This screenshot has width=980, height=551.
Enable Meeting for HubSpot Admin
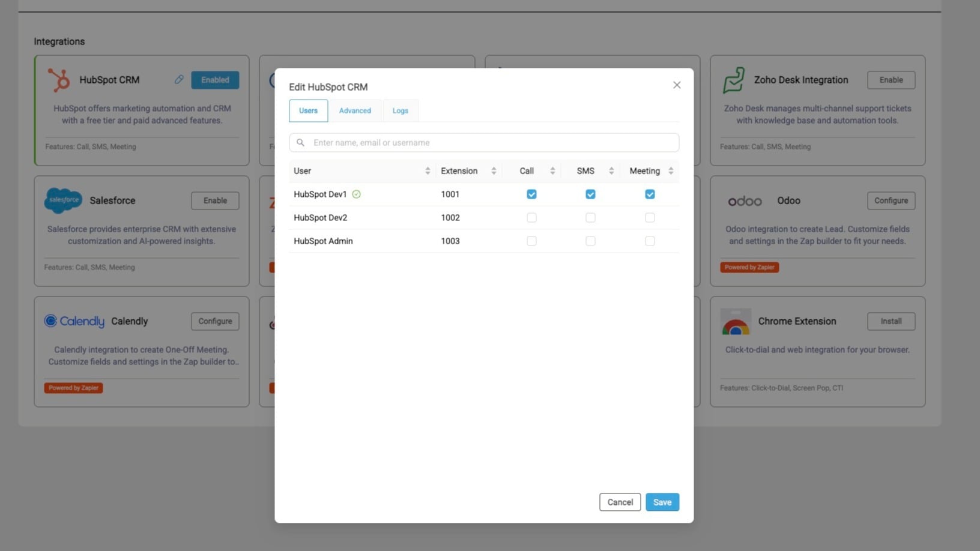[x=650, y=241]
